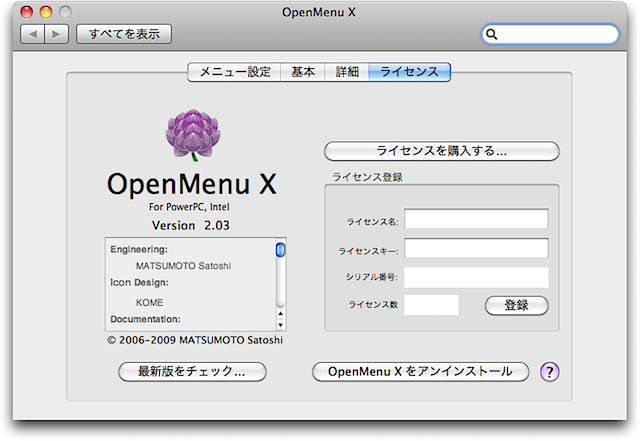
Task: Click the purple help question mark button
Action: pyautogui.click(x=549, y=372)
